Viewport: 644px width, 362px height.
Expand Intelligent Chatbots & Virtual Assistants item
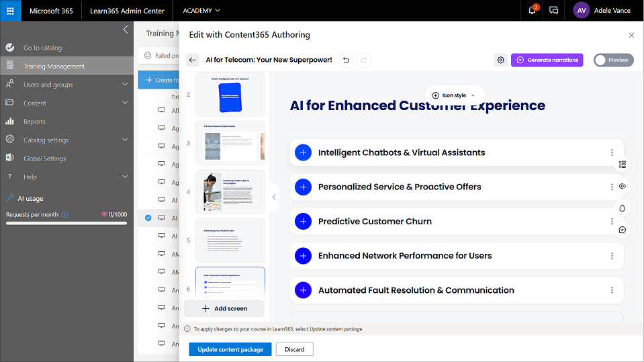[x=304, y=152]
